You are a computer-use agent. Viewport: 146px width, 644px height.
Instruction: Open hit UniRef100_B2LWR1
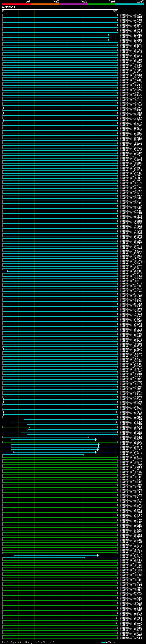(x=131, y=35)
